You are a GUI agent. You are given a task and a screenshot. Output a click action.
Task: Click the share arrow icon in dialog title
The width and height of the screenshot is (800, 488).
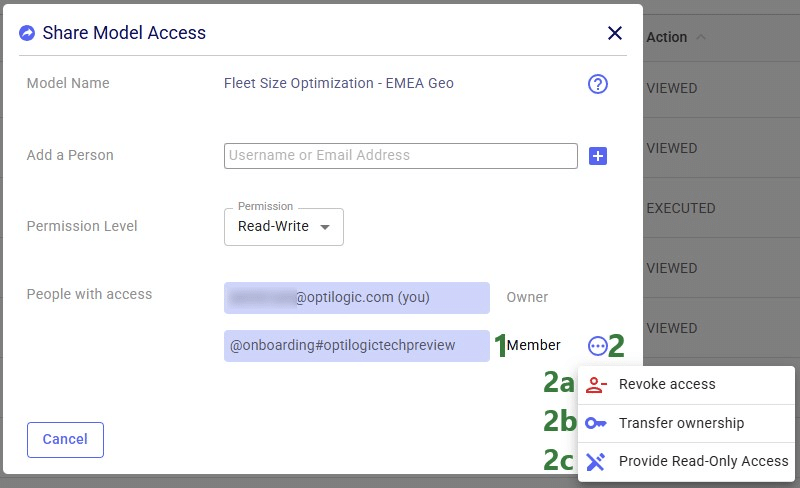27,33
